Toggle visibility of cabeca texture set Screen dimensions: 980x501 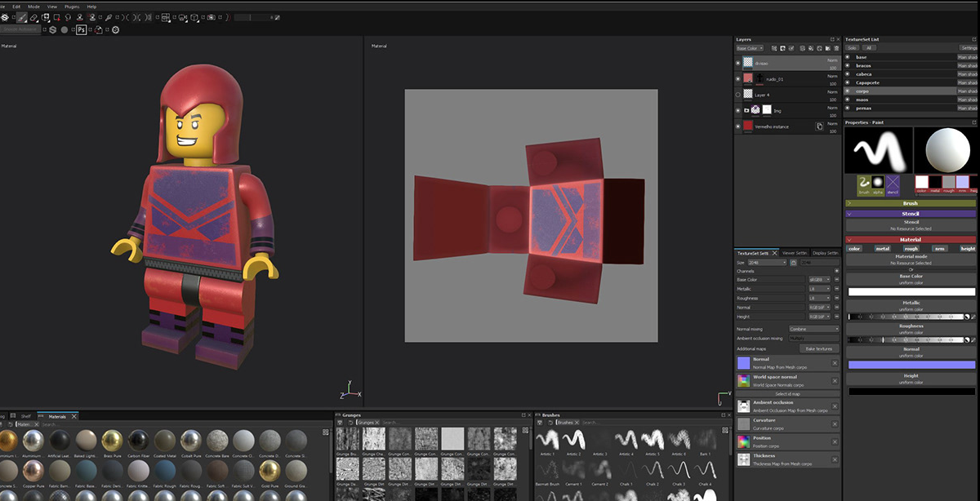[848, 74]
